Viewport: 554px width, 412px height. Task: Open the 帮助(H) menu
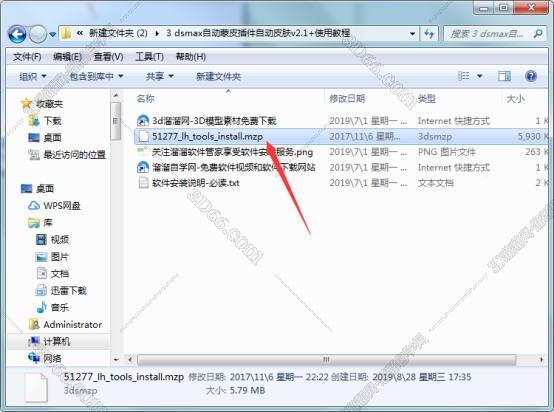coord(191,57)
